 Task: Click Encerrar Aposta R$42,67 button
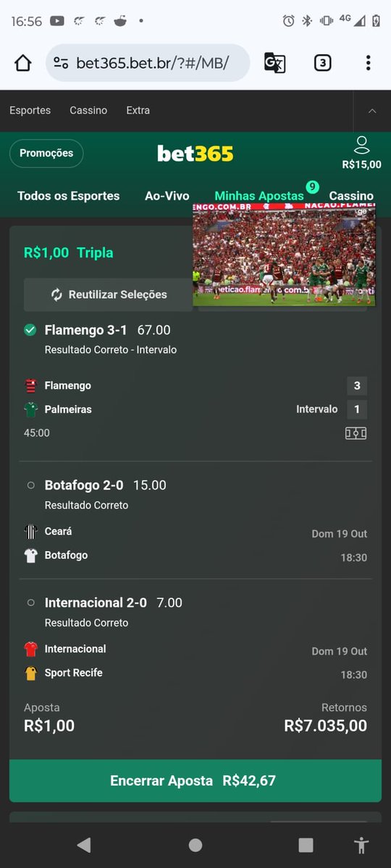[195, 781]
